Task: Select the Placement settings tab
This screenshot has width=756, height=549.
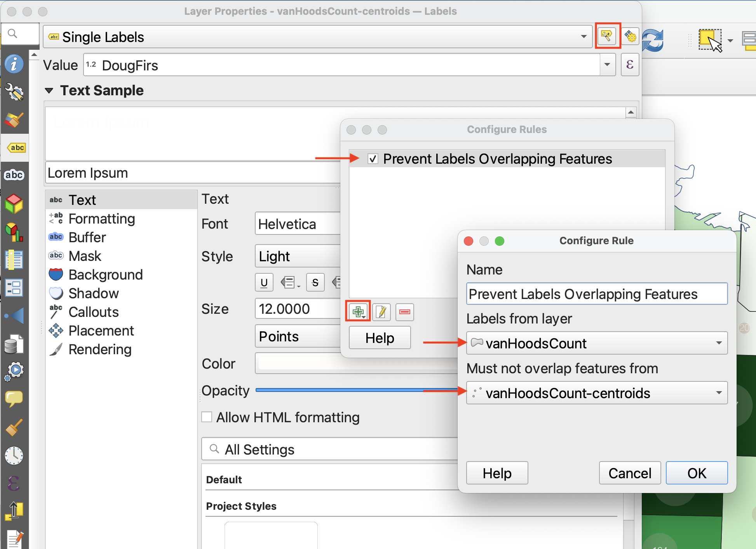Action: [x=101, y=330]
